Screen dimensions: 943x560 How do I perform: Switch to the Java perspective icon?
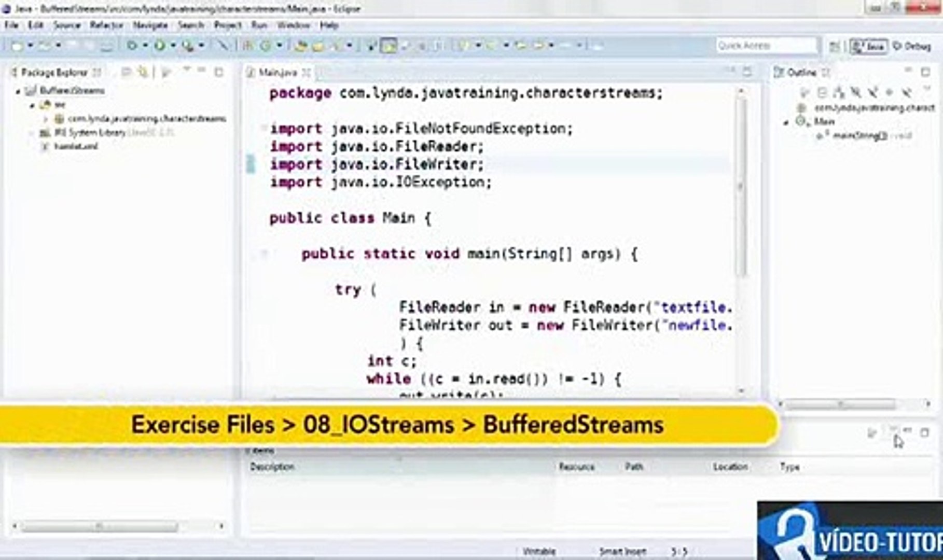click(869, 46)
